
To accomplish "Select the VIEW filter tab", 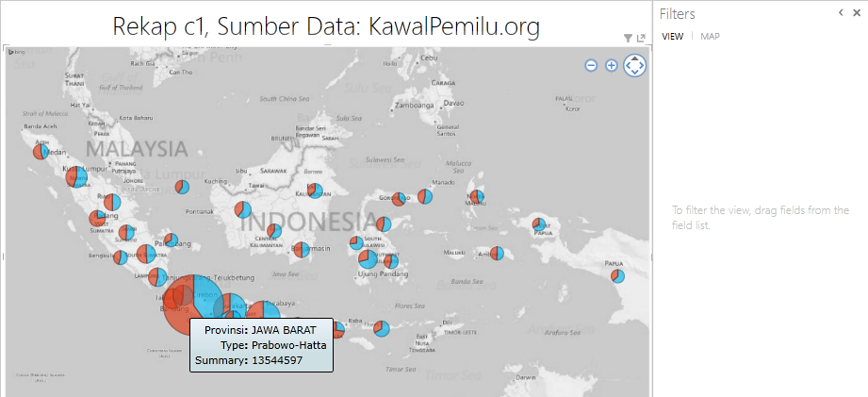I will point(672,36).
